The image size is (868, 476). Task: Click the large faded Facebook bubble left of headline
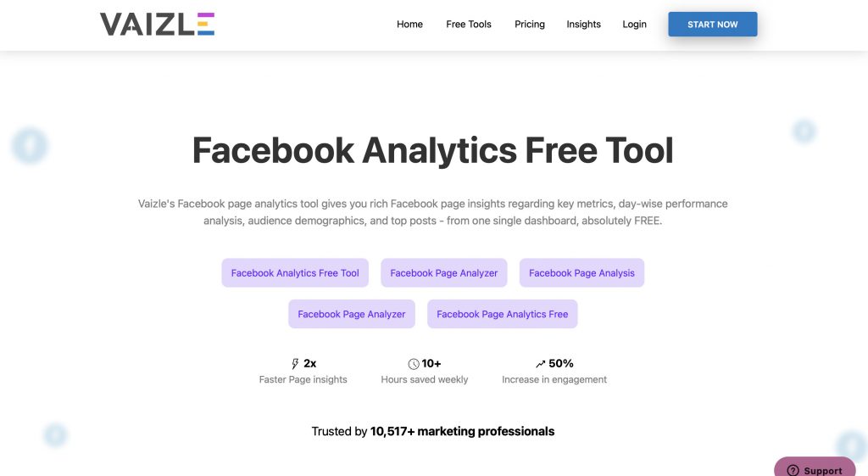pyautogui.click(x=30, y=145)
